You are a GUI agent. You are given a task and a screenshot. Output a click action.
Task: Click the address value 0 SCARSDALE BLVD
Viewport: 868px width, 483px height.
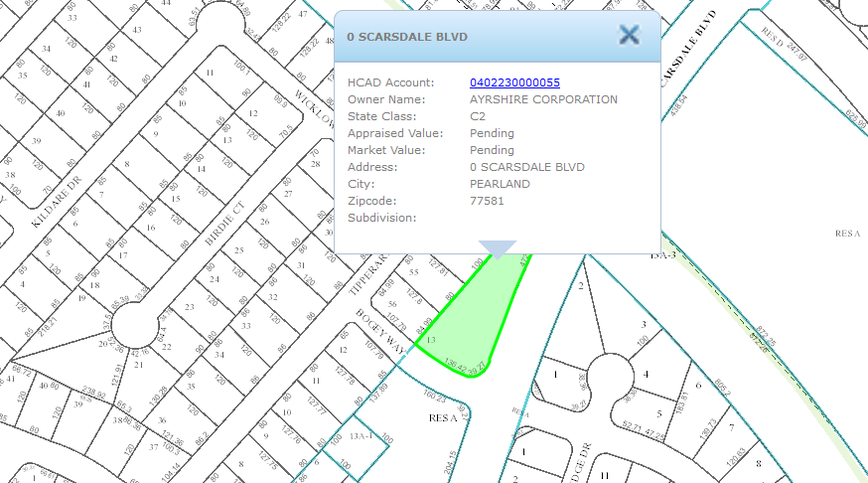527,167
